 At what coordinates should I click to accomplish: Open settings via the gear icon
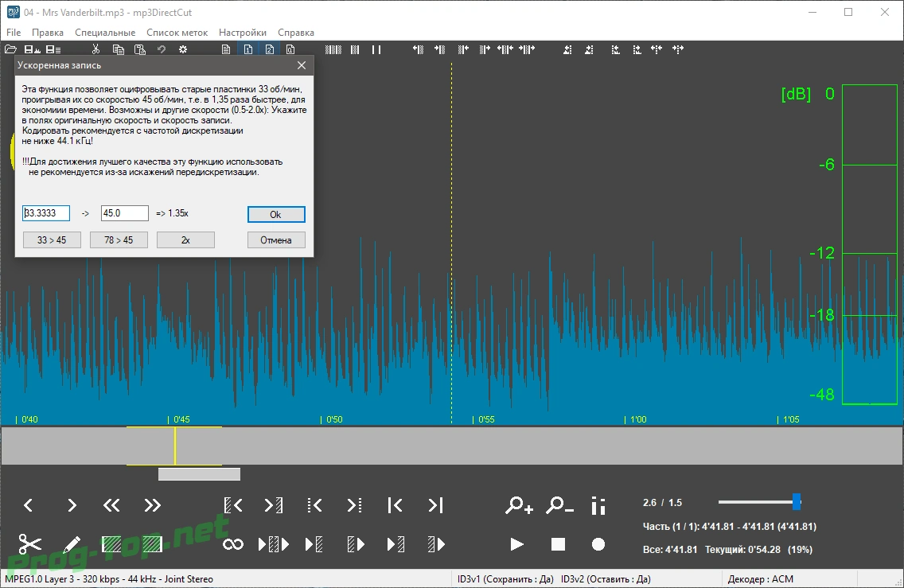click(x=183, y=49)
